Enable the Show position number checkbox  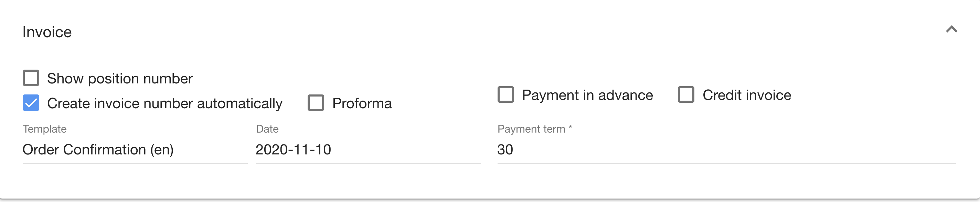(31, 78)
